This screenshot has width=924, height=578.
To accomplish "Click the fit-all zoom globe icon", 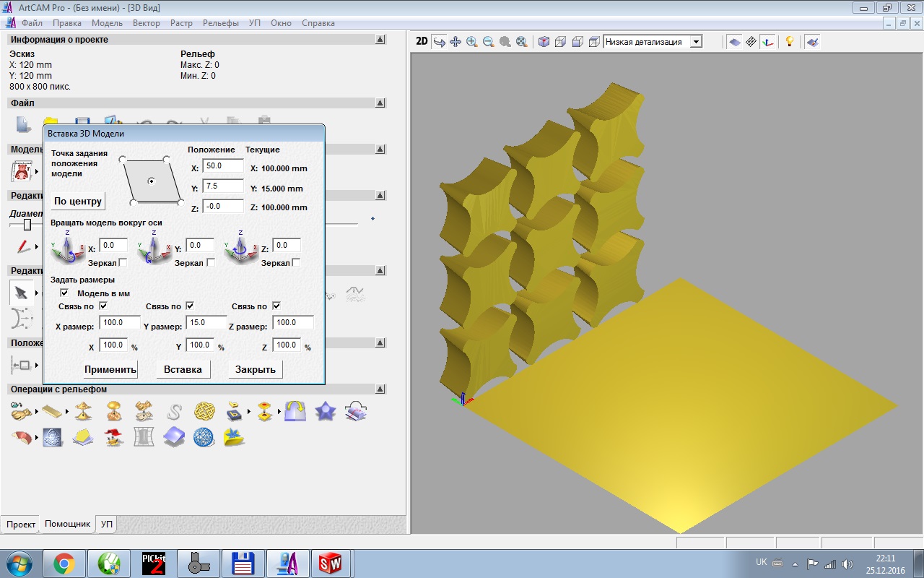I will tap(522, 42).
